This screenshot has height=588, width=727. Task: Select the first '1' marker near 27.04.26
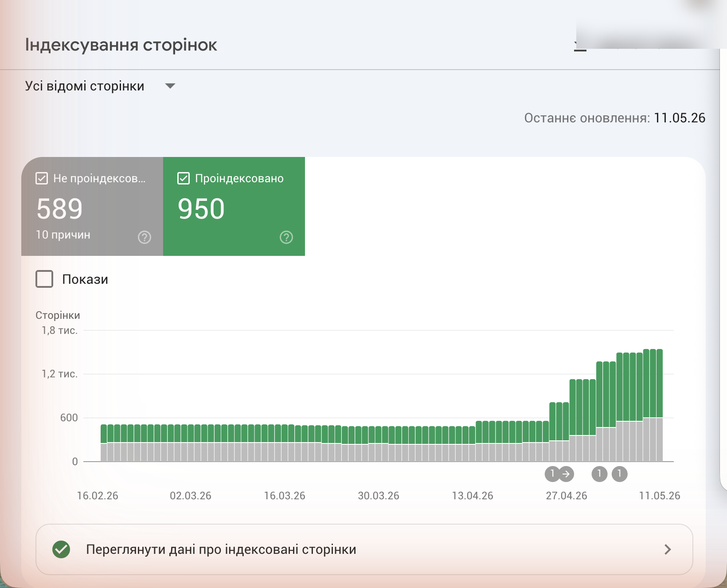click(552, 474)
